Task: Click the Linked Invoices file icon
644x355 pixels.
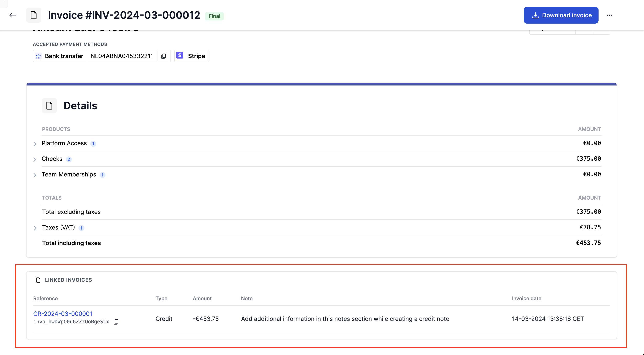Action: pos(38,280)
